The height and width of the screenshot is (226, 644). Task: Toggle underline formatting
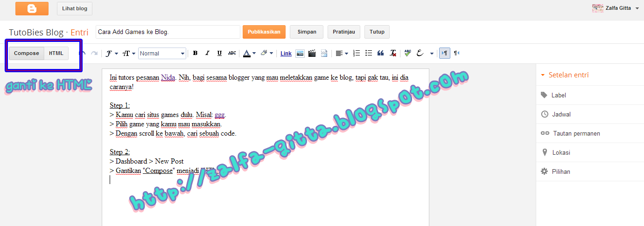tap(219, 54)
